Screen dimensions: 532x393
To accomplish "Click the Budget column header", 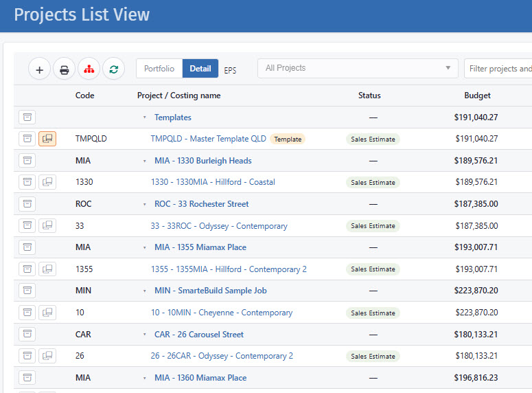I will tap(477, 96).
